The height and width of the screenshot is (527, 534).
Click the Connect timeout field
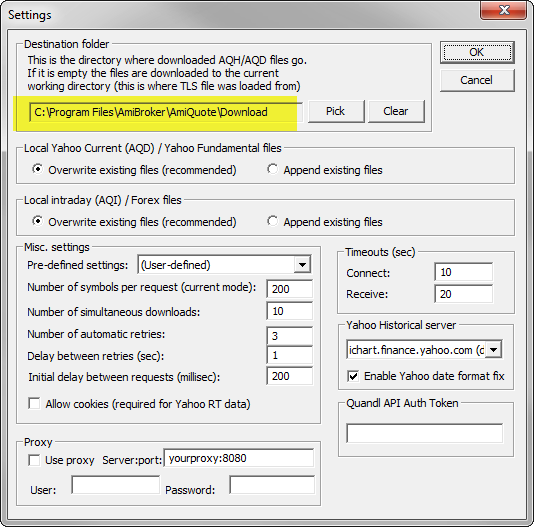coord(464,272)
